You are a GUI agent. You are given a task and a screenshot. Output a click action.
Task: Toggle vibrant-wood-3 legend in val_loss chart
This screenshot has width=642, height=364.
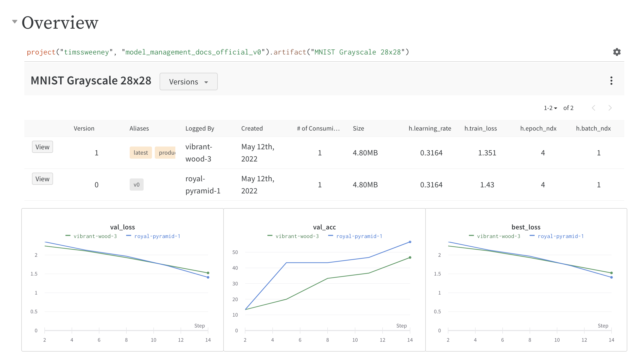(95, 236)
